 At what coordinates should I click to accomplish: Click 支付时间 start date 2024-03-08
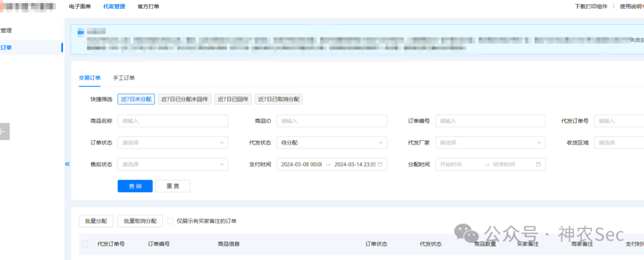point(302,165)
